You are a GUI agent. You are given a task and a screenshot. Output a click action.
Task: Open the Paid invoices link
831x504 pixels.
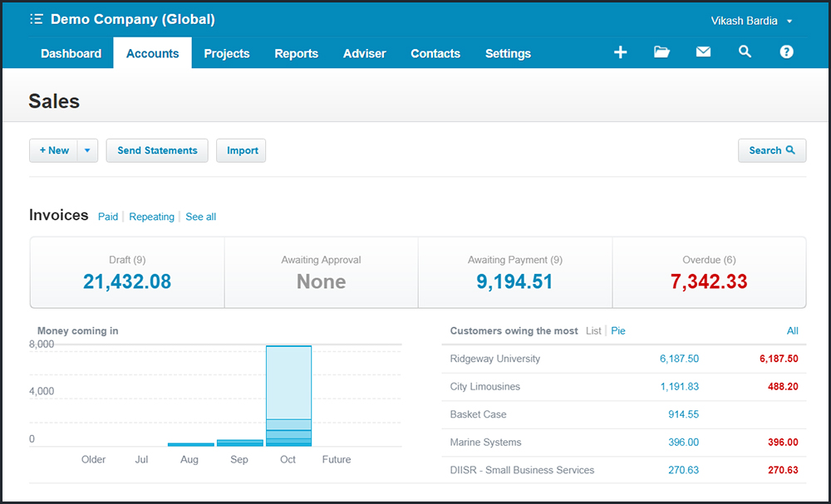[108, 217]
